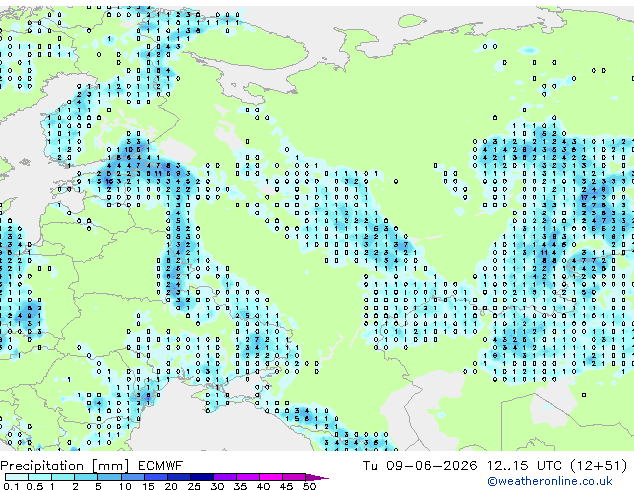The height and width of the screenshot is (490, 634).
Task: Pick the 45–50 mm legend swatch
Action: 294,477
